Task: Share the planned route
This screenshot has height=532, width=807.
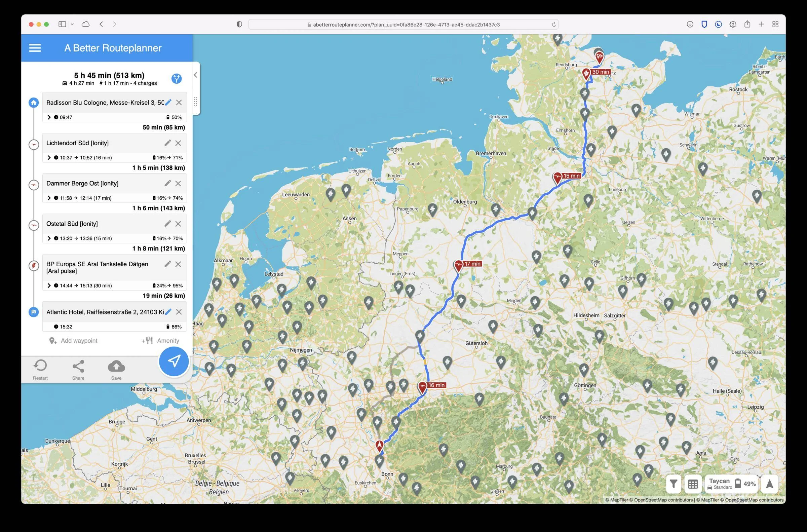Action: coord(78,370)
